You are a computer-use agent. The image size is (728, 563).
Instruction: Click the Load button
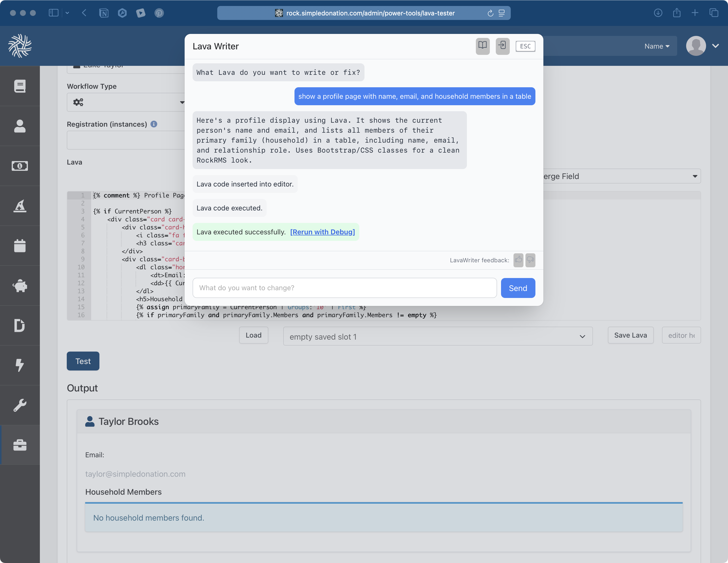[x=253, y=335]
